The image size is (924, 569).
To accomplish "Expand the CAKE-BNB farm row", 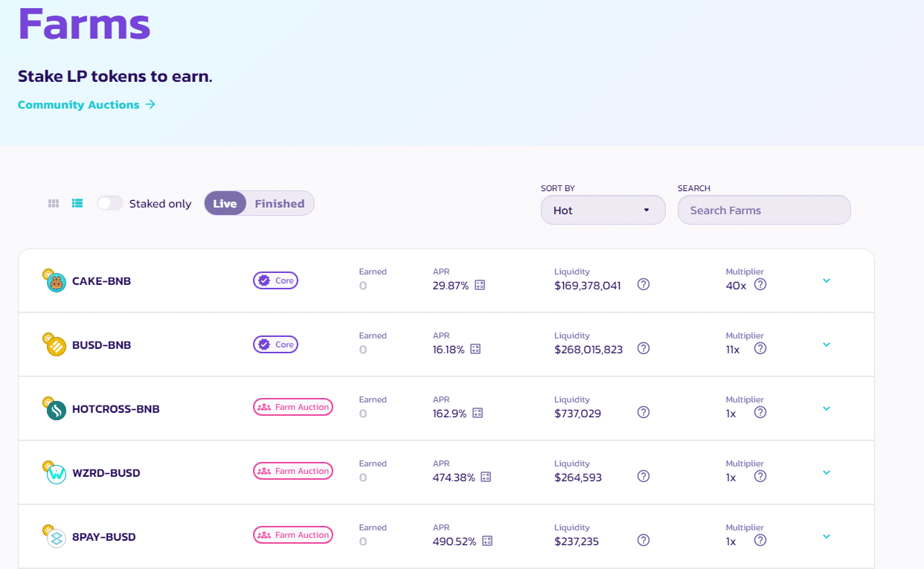I will [826, 280].
